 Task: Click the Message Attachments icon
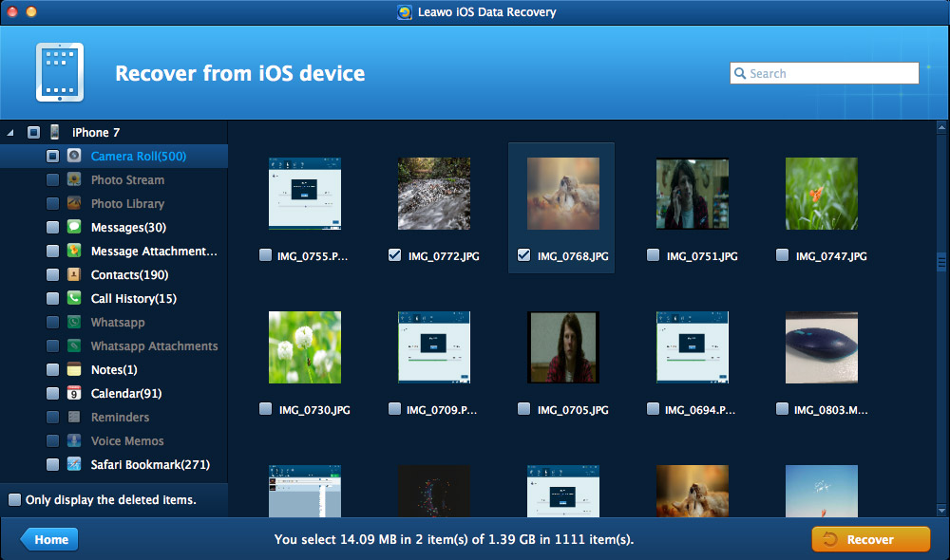pos(74,251)
